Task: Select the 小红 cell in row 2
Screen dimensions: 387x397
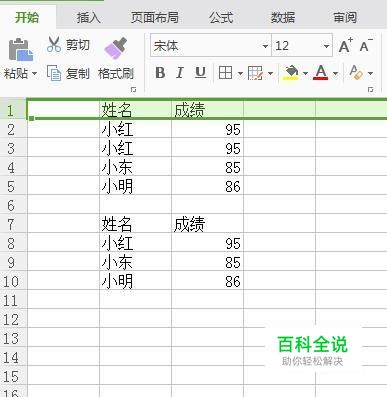Action: click(135, 129)
